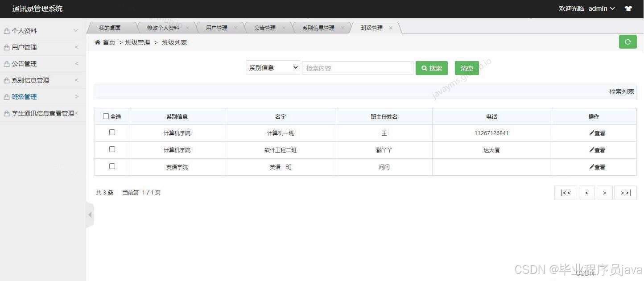Click in the 检索内容 search input
This screenshot has height=281, width=644.
pyautogui.click(x=358, y=68)
